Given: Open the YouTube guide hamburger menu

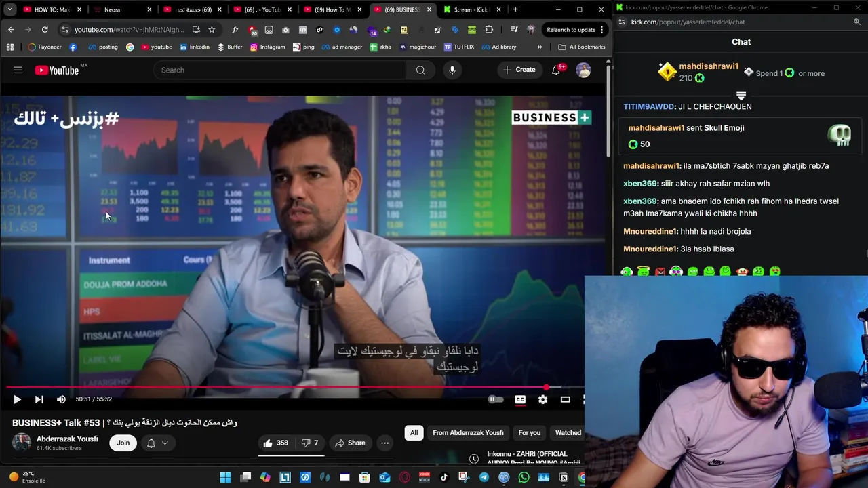Looking at the screenshot, I should (x=18, y=70).
